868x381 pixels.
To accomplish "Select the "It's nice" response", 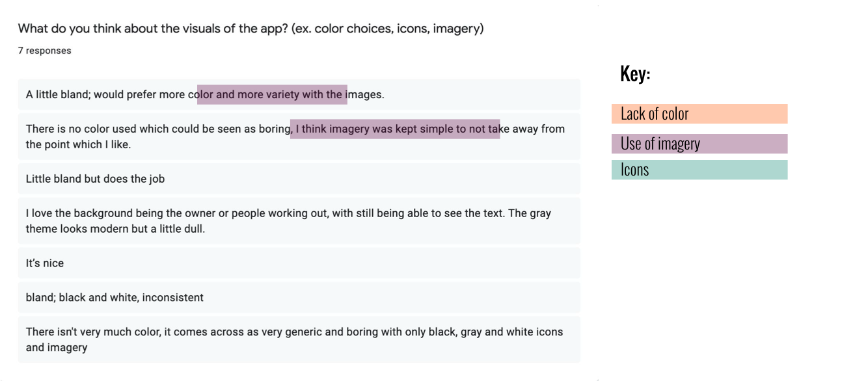I will tap(45, 263).
